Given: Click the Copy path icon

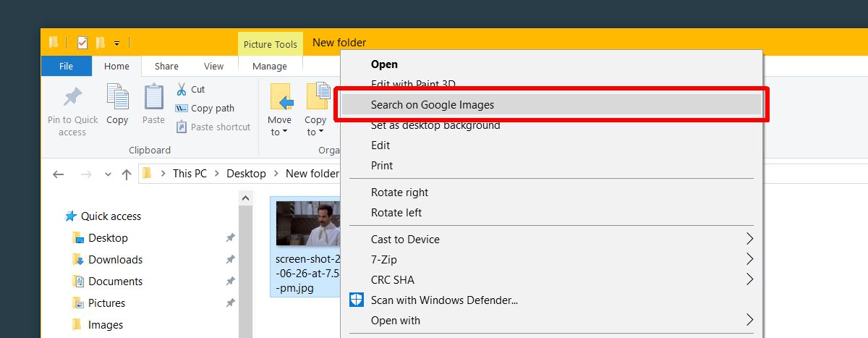Looking at the screenshot, I should click(182, 108).
